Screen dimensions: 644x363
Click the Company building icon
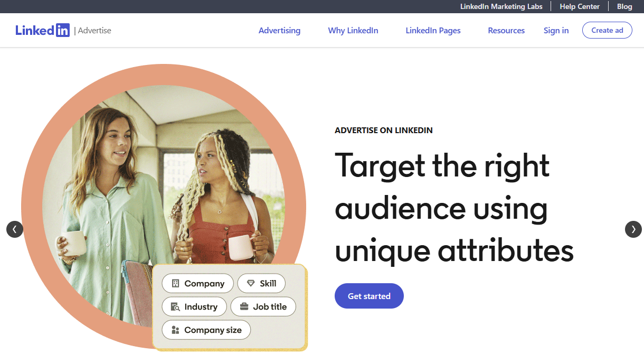coord(176,284)
